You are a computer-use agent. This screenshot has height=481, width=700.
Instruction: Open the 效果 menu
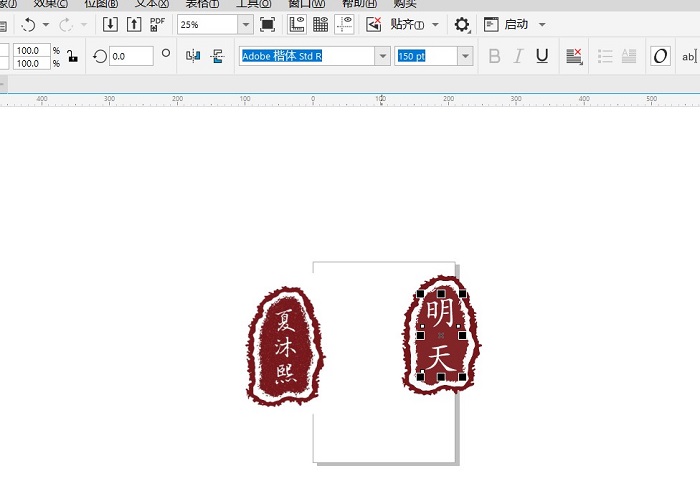[x=50, y=4]
